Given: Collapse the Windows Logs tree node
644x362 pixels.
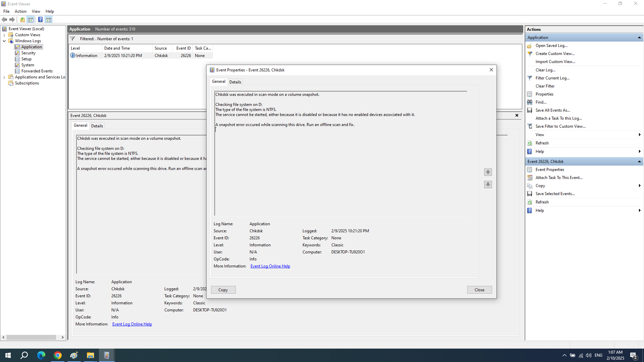Looking at the screenshot, I should [4, 41].
